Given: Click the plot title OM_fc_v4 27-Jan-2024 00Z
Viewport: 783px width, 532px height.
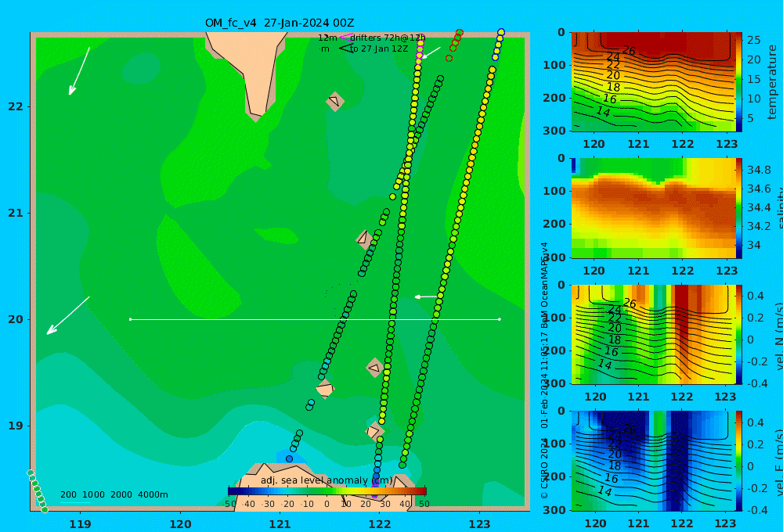Looking at the screenshot, I should click(280, 23).
